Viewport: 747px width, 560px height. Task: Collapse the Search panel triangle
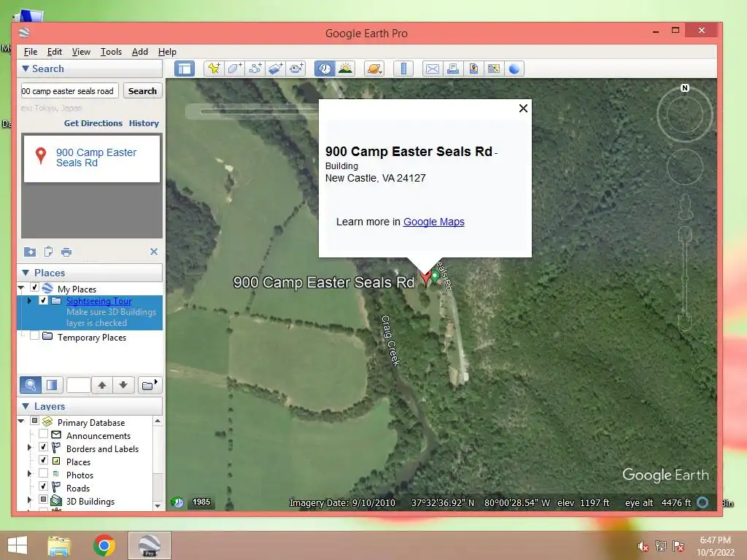pyautogui.click(x=26, y=69)
